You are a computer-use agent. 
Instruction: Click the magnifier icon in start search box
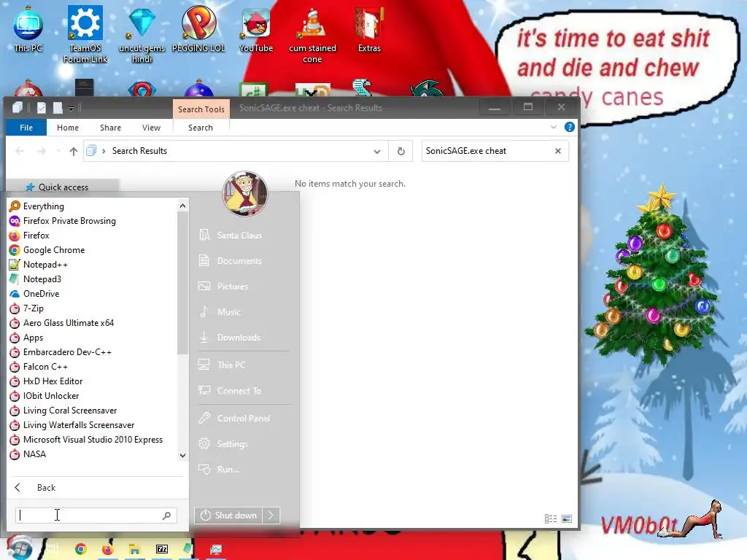(x=167, y=516)
